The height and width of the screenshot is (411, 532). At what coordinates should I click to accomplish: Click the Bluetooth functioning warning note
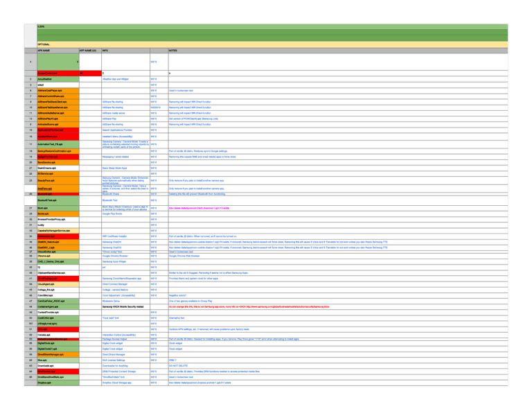click(x=338, y=194)
